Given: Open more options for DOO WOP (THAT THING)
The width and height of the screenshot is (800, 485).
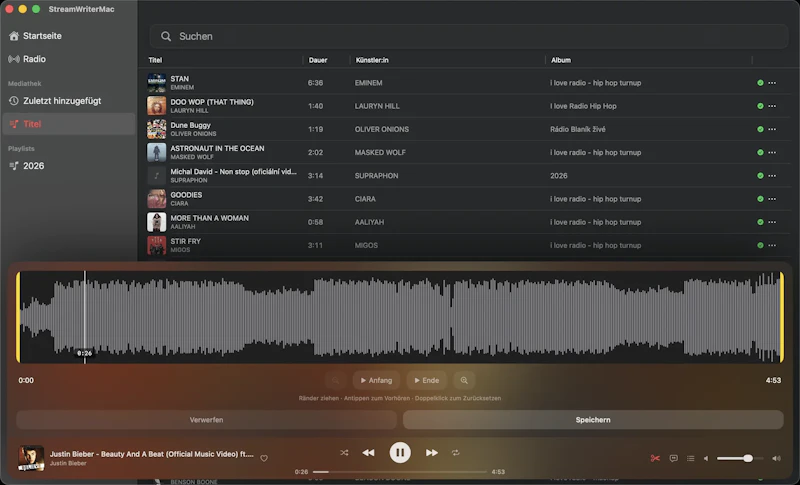Looking at the screenshot, I should [772, 106].
